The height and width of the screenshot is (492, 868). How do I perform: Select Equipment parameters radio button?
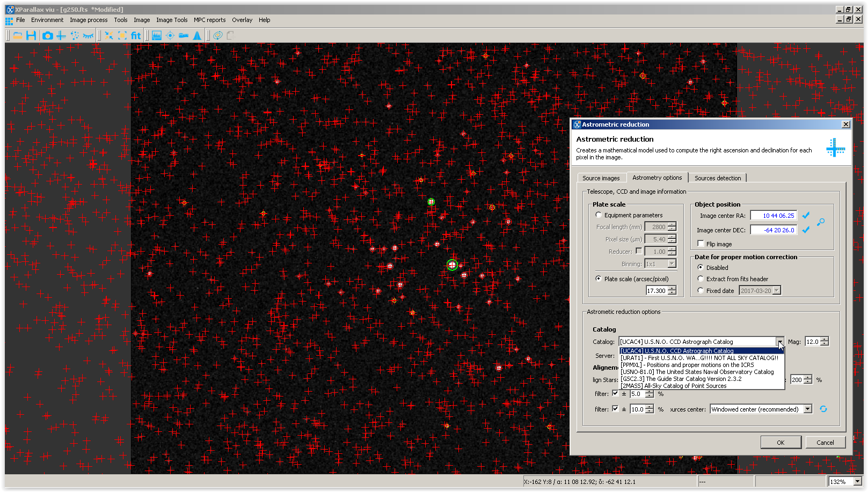click(599, 215)
